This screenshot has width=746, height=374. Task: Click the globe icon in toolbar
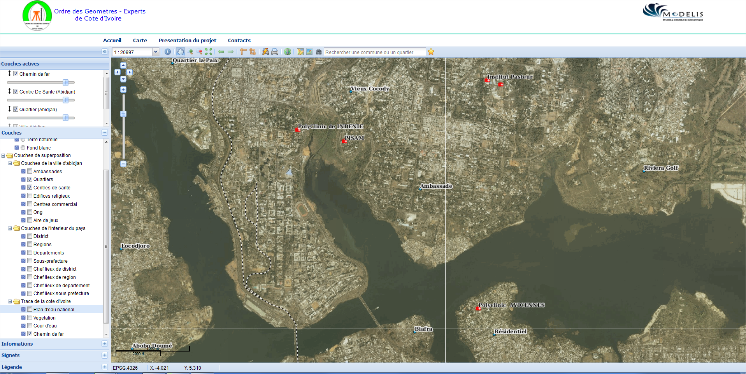point(287,52)
